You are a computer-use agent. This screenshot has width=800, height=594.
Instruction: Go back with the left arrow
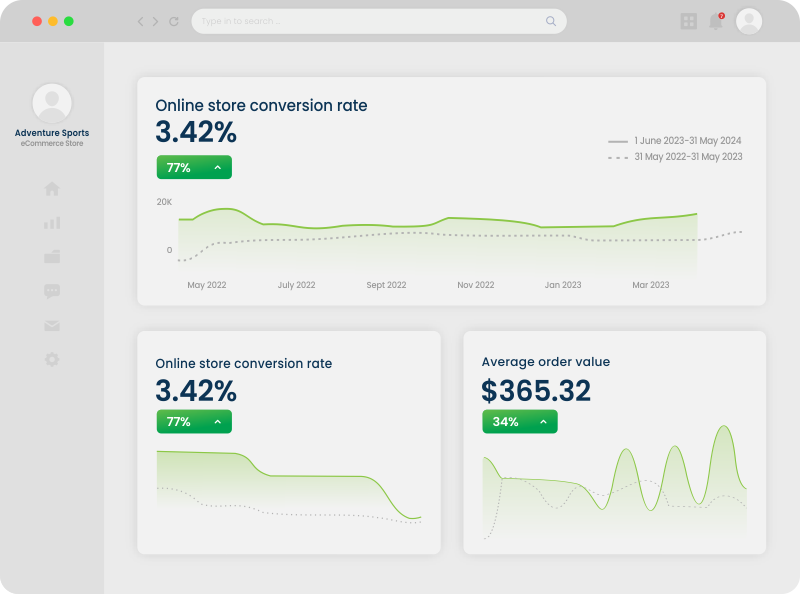pyautogui.click(x=140, y=21)
